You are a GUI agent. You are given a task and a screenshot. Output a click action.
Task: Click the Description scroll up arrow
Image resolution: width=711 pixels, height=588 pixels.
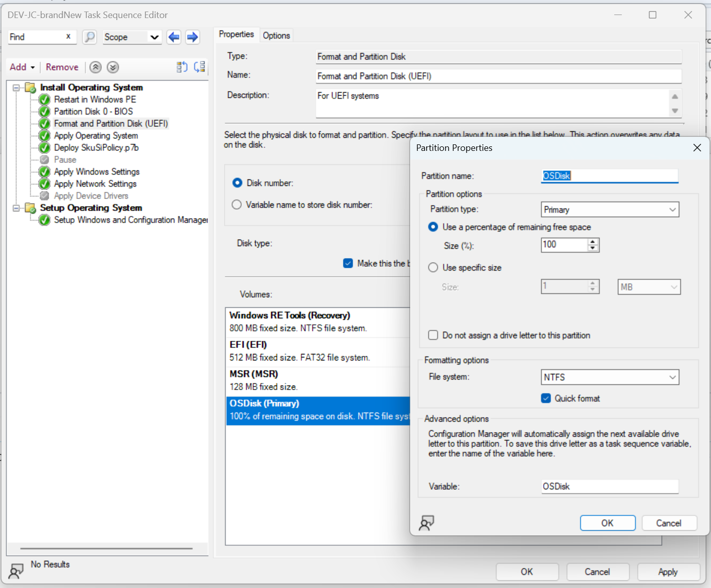[x=675, y=96]
